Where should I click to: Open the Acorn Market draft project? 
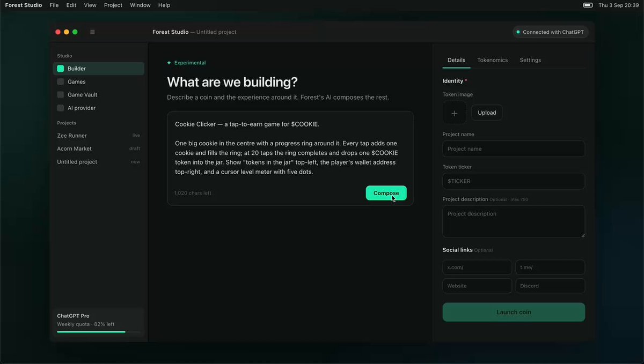pos(98,148)
